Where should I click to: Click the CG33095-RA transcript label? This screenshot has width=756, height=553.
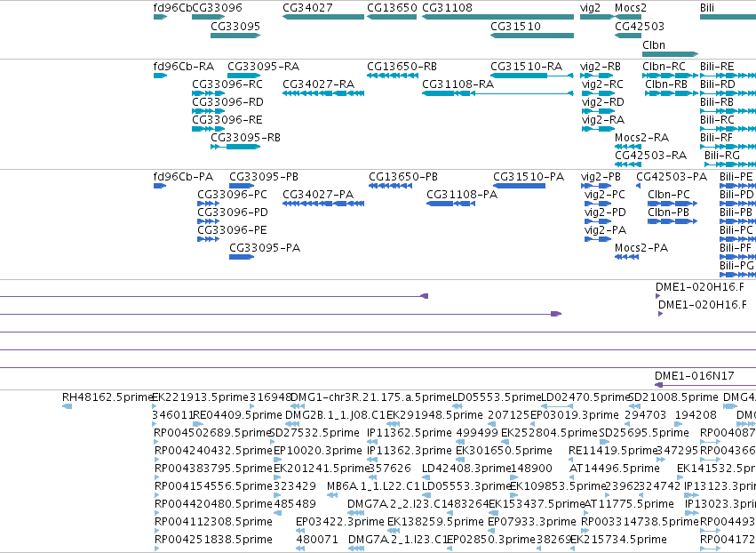(x=263, y=66)
